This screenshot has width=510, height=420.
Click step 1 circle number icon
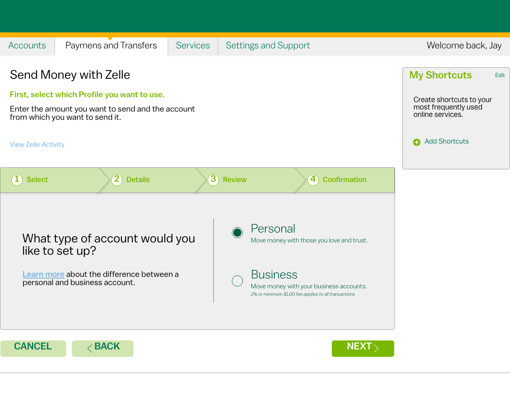click(17, 180)
